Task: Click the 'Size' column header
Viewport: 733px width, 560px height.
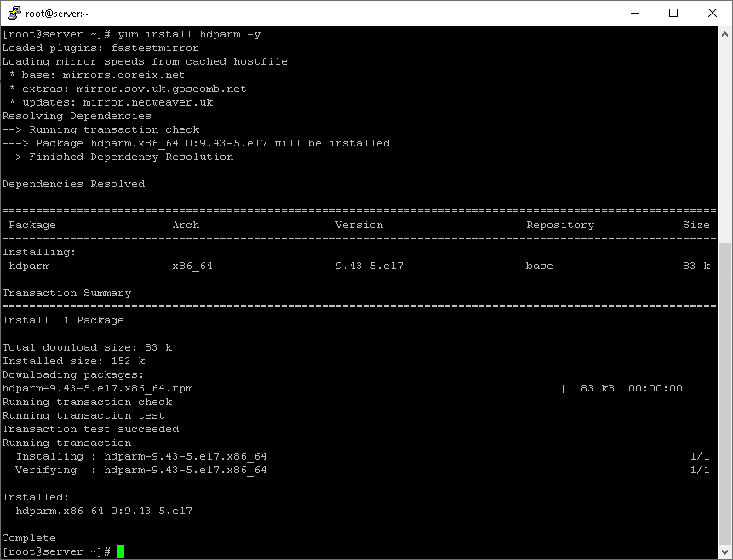Action: pyautogui.click(x=696, y=225)
